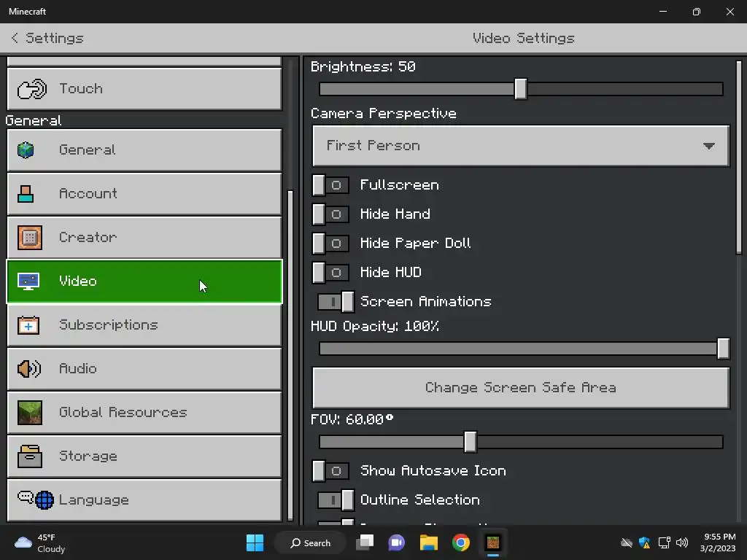The width and height of the screenshot is (747, 560).
Task: Open the Camera Perspective dropdown
Action: tap(521, 146)
